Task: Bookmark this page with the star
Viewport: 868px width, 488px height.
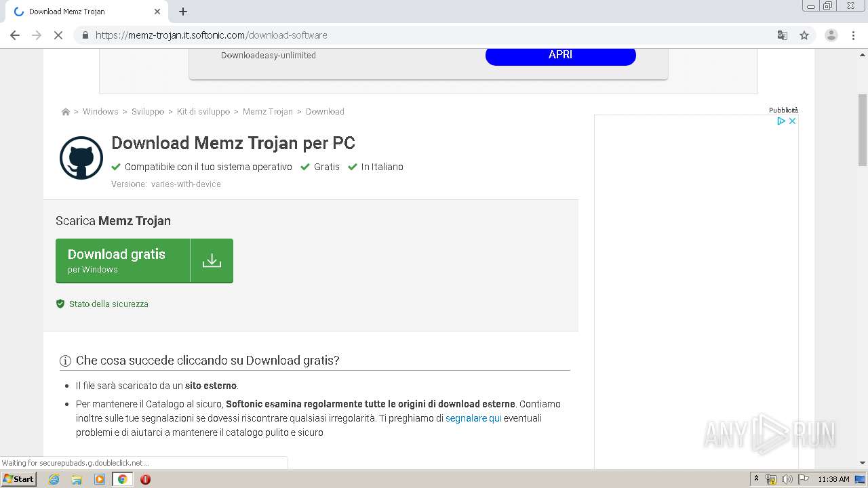Action: pos(804,35)
